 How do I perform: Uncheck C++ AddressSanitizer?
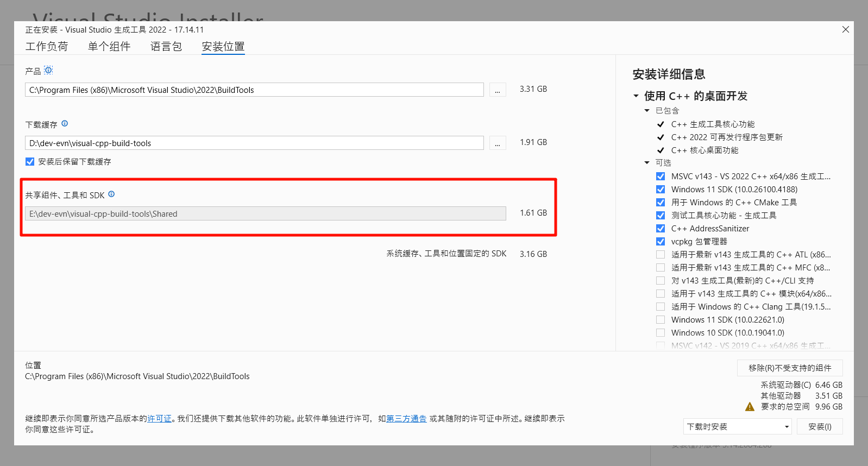661,228
